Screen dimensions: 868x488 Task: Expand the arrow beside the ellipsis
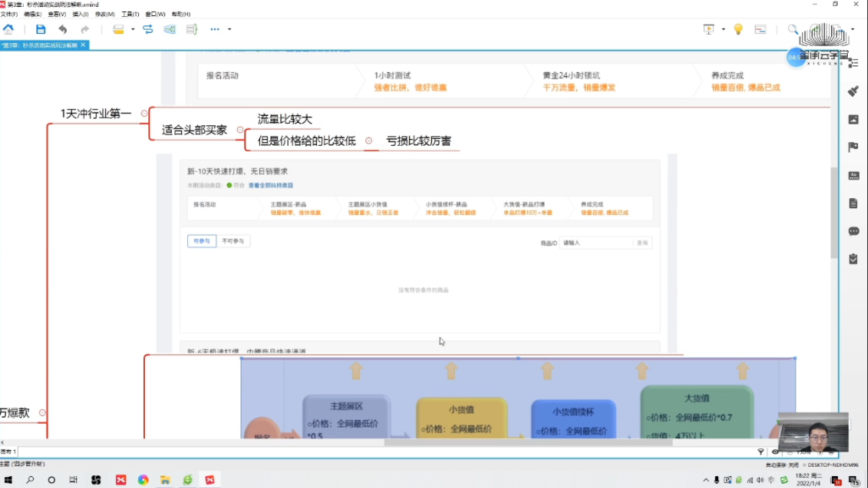[229, 29]
